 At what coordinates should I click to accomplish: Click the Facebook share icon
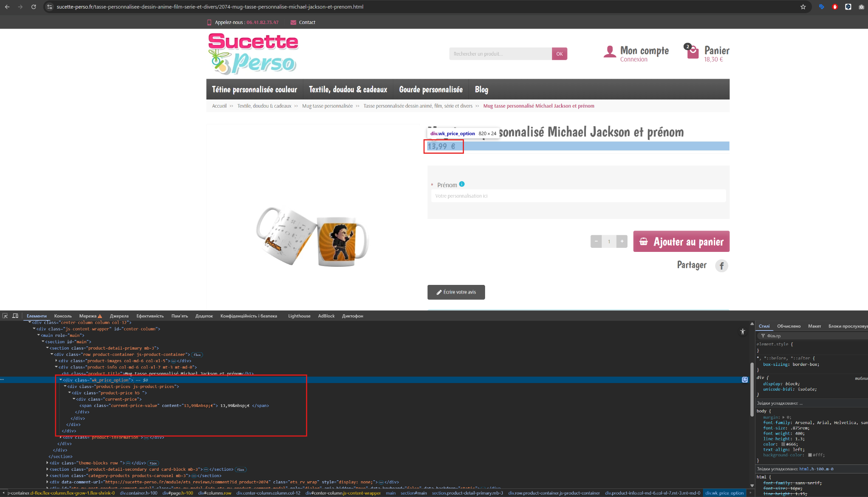click(722, 266)
